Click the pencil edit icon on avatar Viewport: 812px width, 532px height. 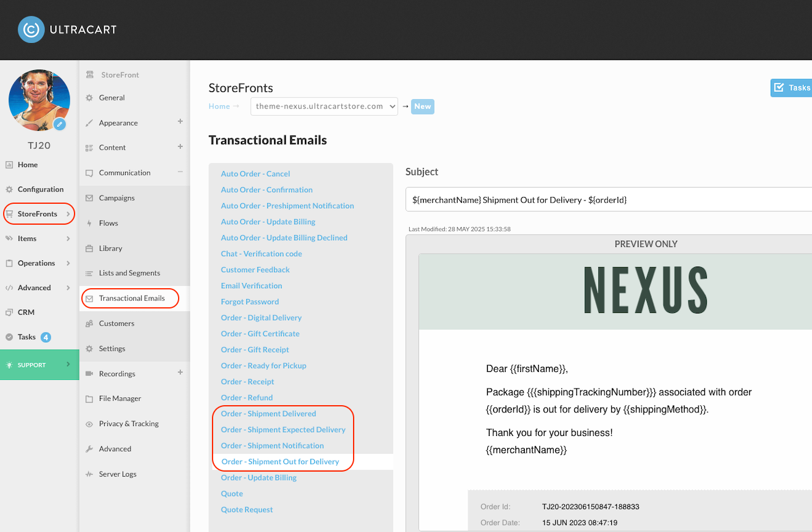coord(60,124)
